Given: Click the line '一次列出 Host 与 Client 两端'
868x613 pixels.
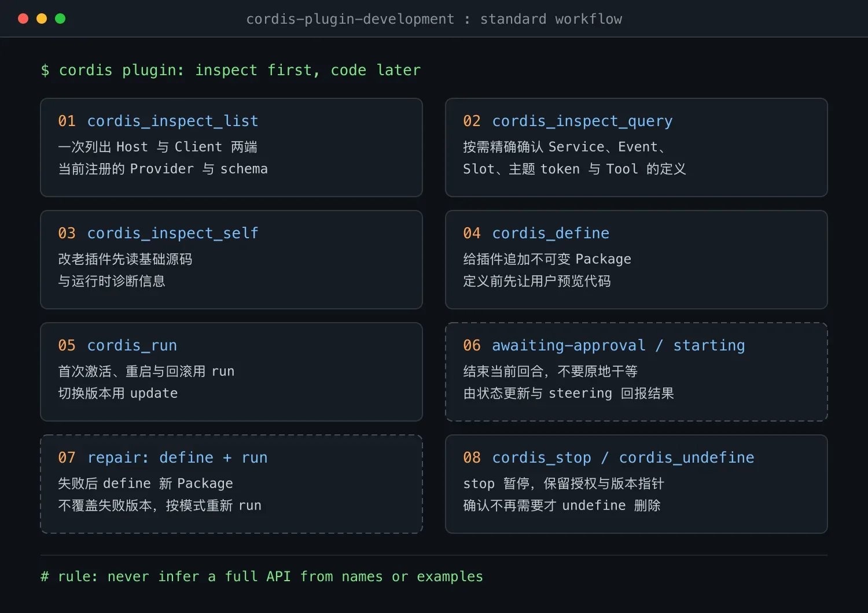Looking at the screenshot, I should (158, 147).
